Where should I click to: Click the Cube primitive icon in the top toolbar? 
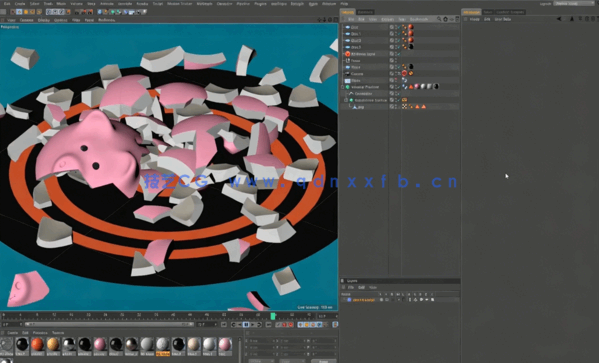click(99, 12)
